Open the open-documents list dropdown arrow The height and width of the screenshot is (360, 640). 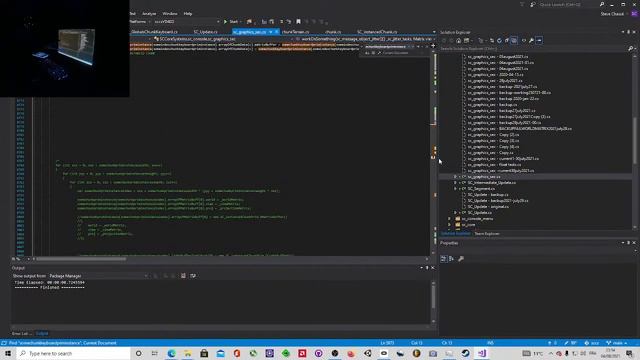coord(433,32)
